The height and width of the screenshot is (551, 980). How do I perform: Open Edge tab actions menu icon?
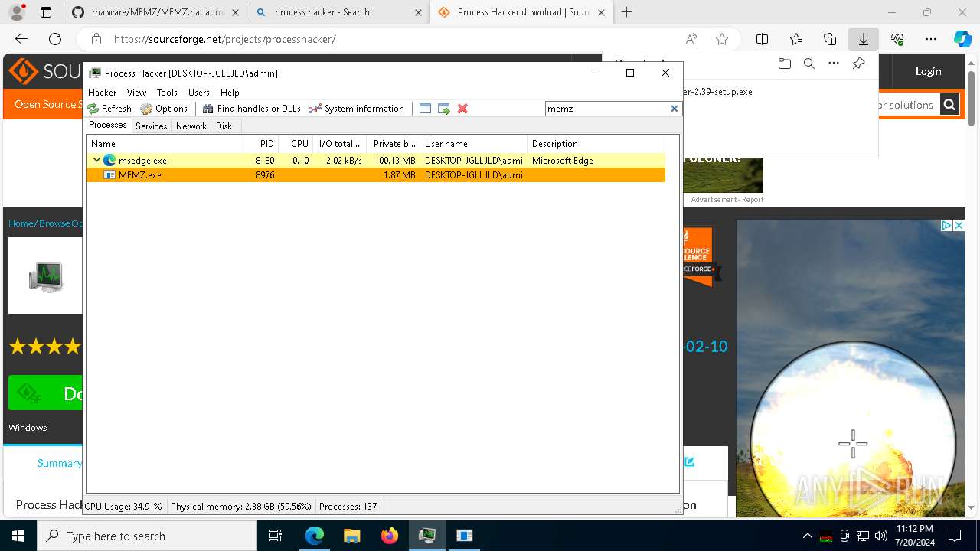click(46, 12)
